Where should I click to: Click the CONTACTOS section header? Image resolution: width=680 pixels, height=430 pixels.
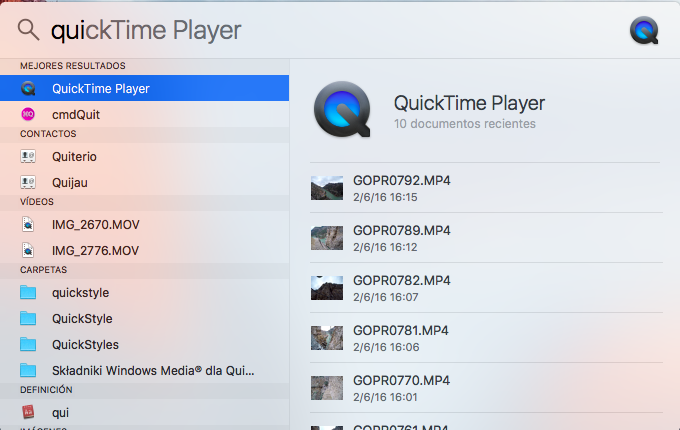pyautogui.click(x=48, y=134)
